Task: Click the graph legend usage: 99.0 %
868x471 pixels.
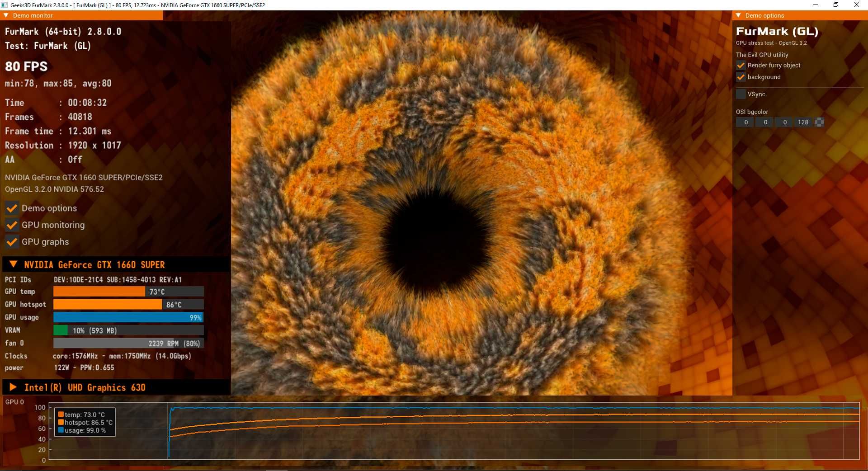Action: (x=82, y=430)
